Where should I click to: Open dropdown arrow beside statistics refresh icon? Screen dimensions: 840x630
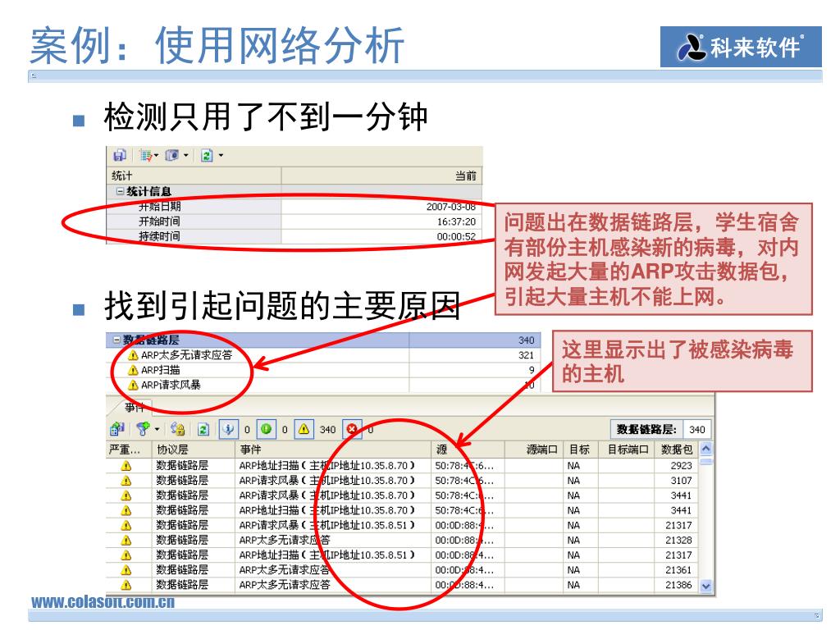(x=221, y=155)
